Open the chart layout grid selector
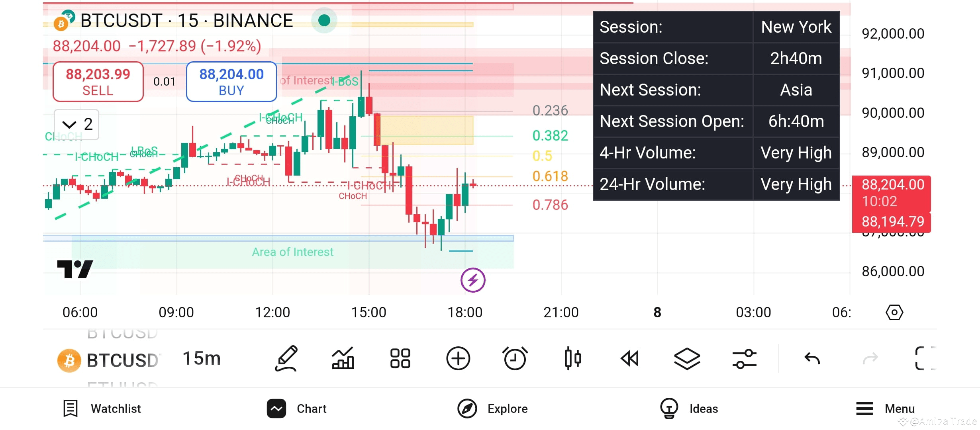The image size is (980, 430). coord(400,358)
